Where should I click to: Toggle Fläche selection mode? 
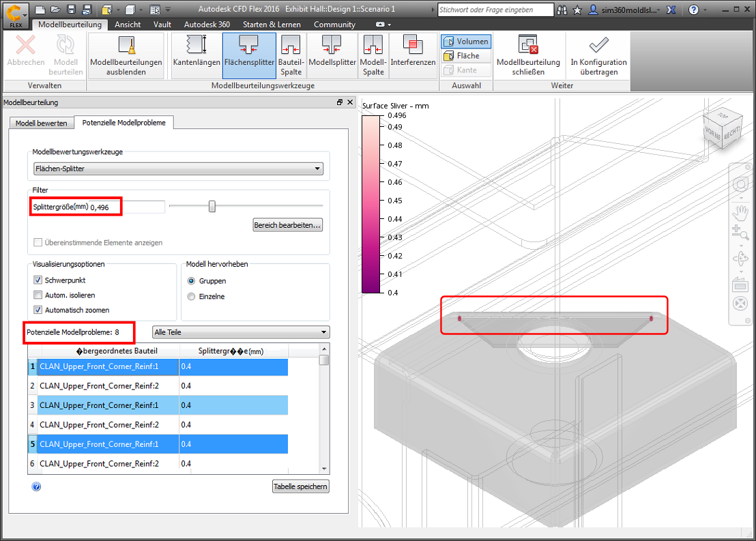(x=466, y=56)
